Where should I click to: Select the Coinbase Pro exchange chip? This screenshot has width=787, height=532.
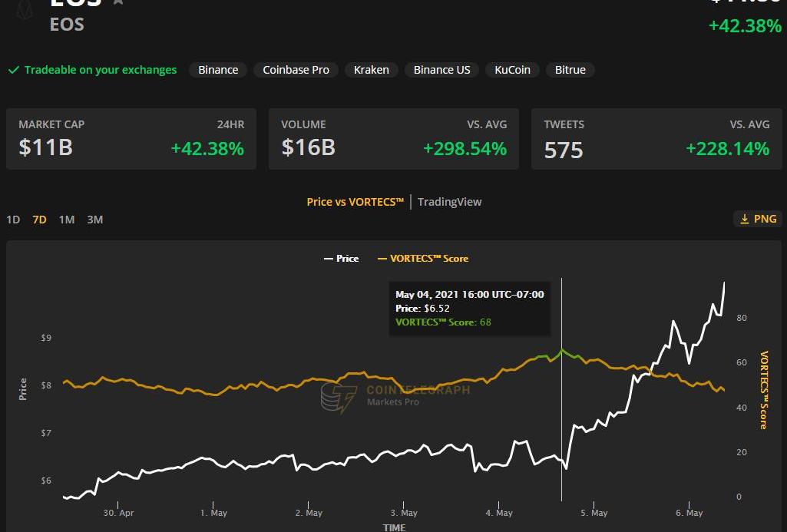(296, 70)
